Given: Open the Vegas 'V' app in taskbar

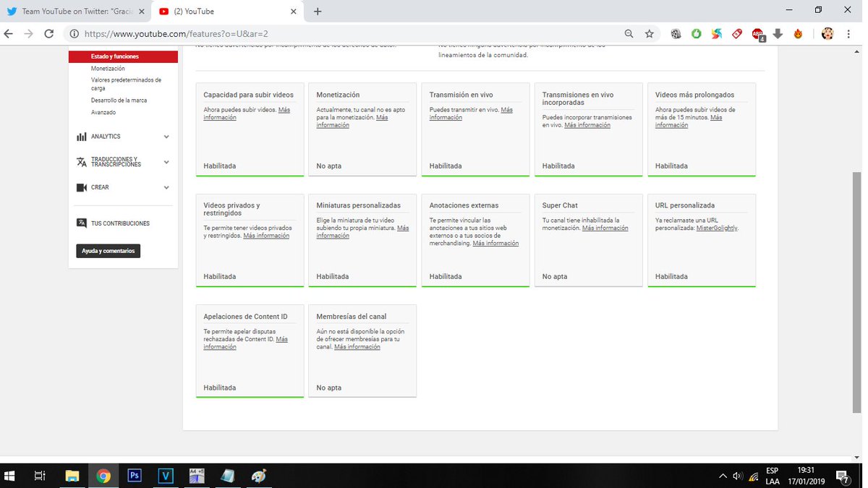Looking at the screenshot, I should point(166,476).
